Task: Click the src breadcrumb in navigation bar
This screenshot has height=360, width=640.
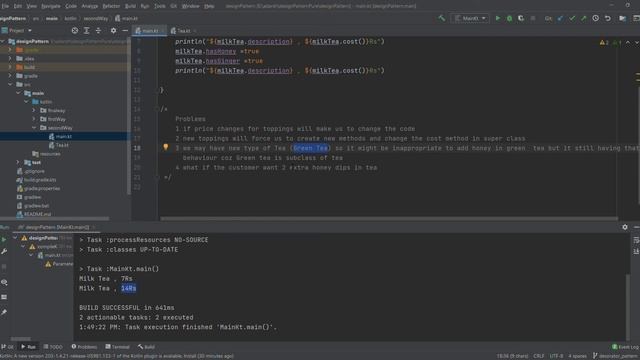Action: click(x=36, y=18)
